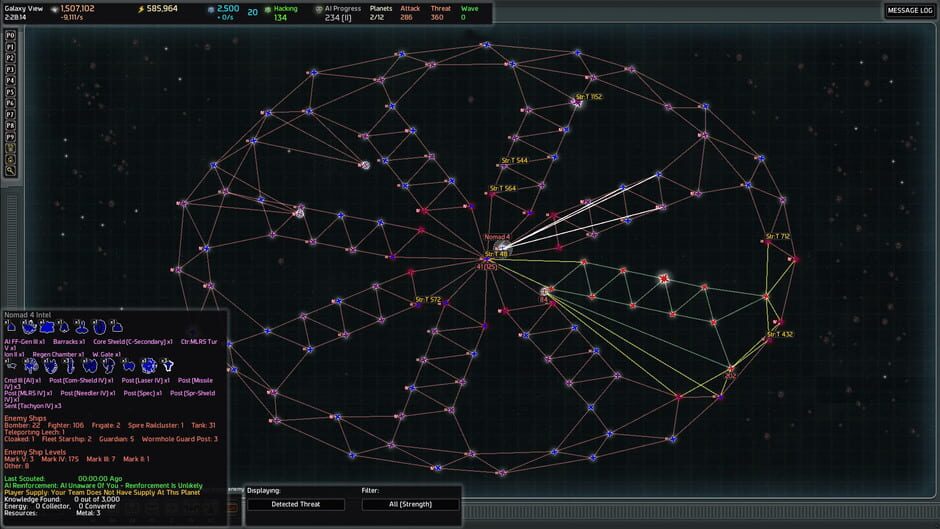Image resolution: width=940 pixels, height=529 pixels.
Task: Click the metal resource icon in top bar
Action: coord(55,9)
